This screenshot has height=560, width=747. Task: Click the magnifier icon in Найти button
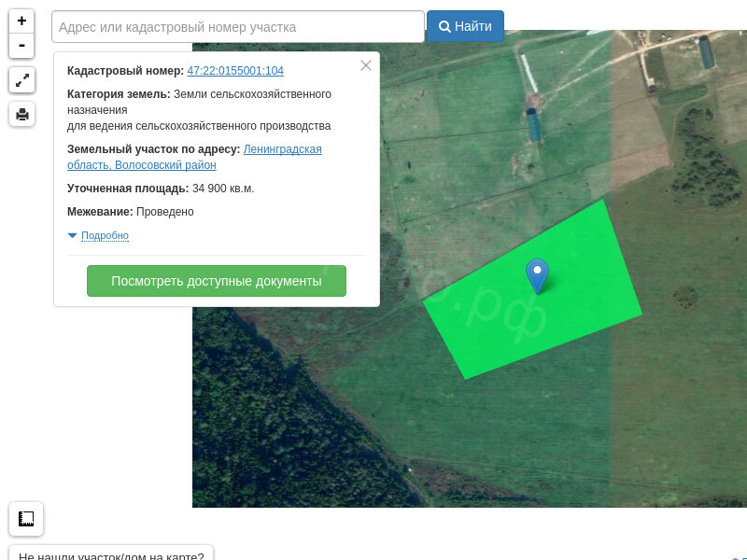[x=444, y=26]
